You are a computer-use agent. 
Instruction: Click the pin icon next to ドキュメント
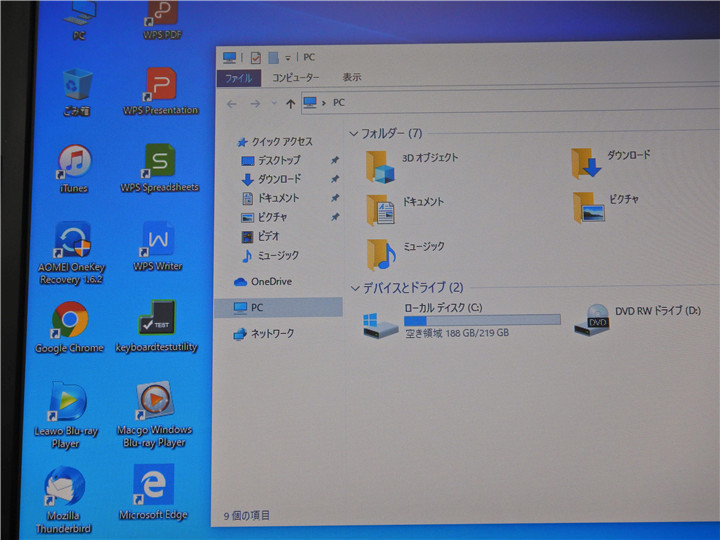tap(335, 198)
